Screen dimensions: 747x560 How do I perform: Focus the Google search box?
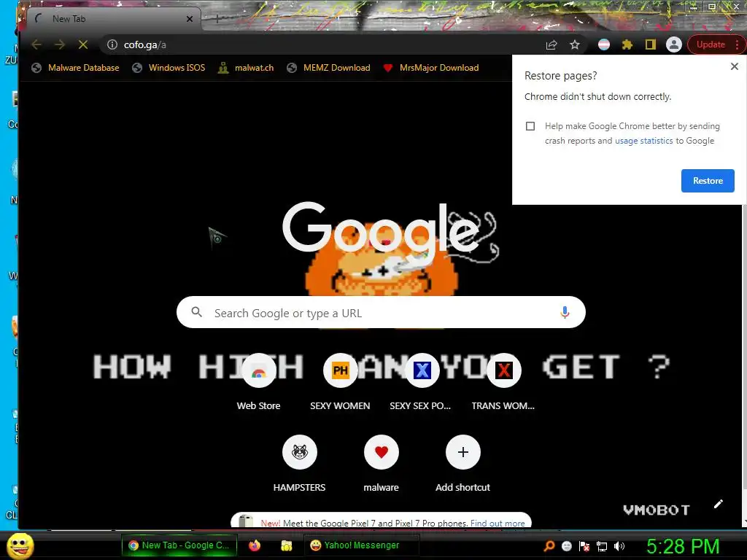click(x=381, y=312)
